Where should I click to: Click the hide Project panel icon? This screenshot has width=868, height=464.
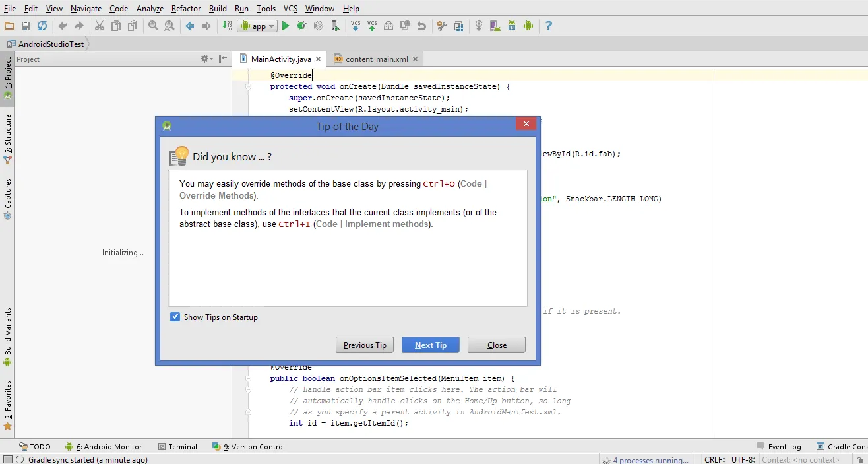coord(223,59)
